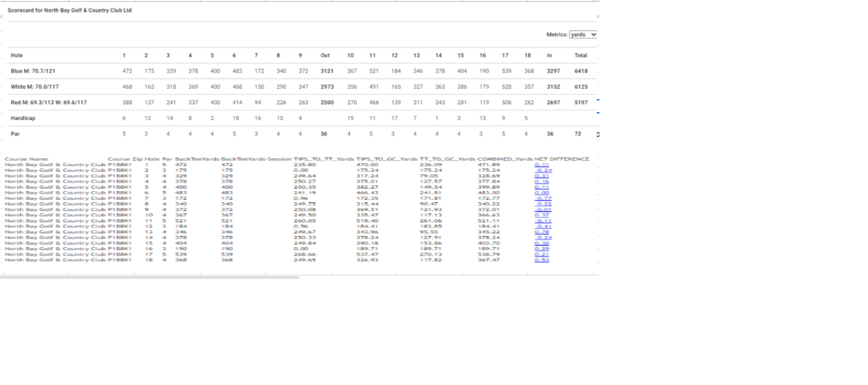Open hole 9 net difference link -0.01
This screenshot has height=385, width=868.
pyautogui.click(x=542, y=209)
